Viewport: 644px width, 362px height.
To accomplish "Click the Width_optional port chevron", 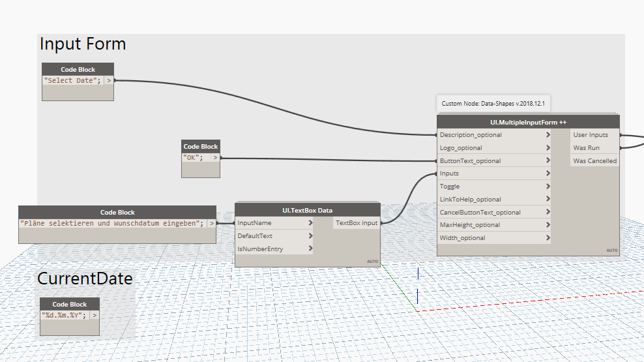I will tap(548, 237).
